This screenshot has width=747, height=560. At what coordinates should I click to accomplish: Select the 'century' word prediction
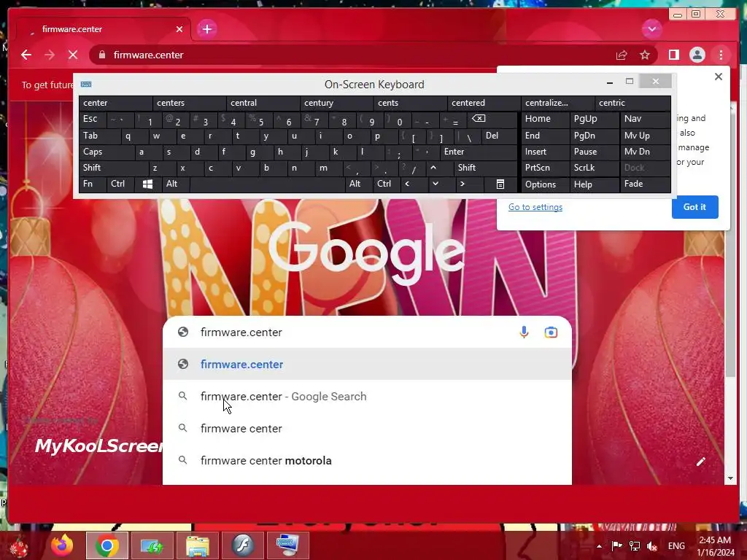click(x=337, y=103)
